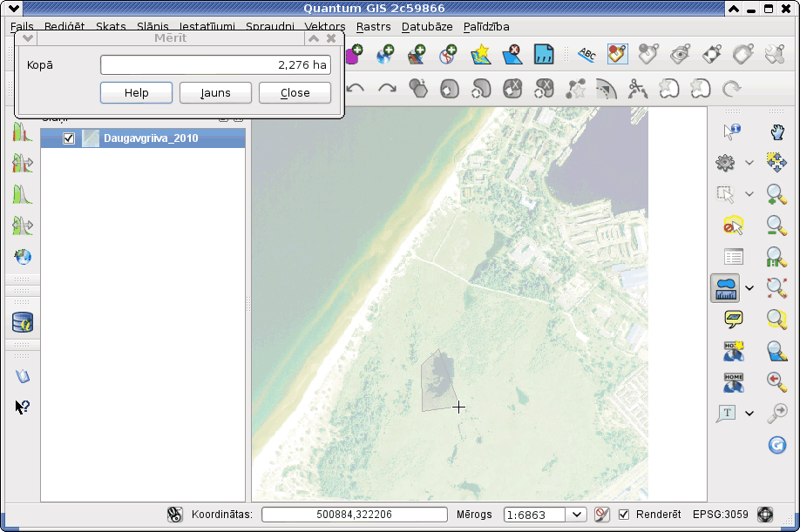800x532 pixels.
Task: Open window menu arrow in QGIS title bar
Action: (x=13, y=9)
